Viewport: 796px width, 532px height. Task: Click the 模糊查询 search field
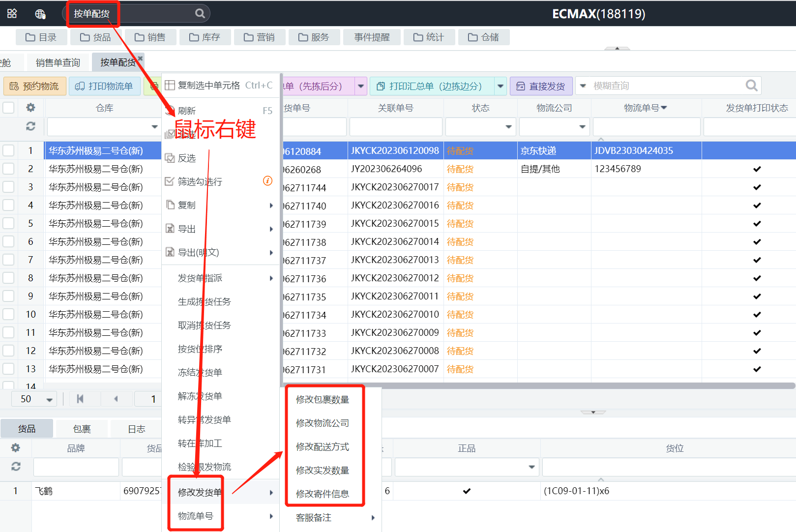tap(666, 86)
